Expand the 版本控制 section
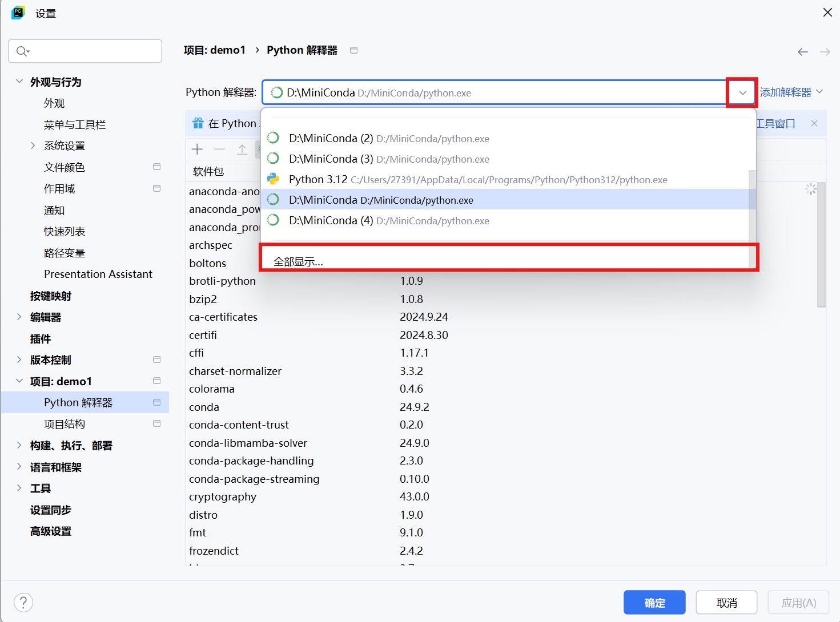The image size is (840, 622). pos(19,360)
